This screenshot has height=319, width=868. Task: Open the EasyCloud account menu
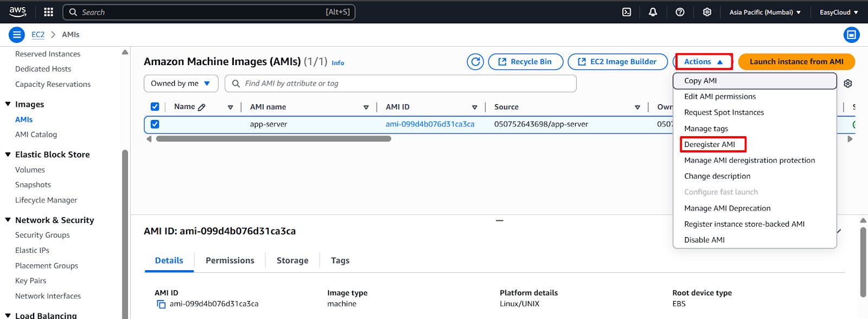click(839, 12)
